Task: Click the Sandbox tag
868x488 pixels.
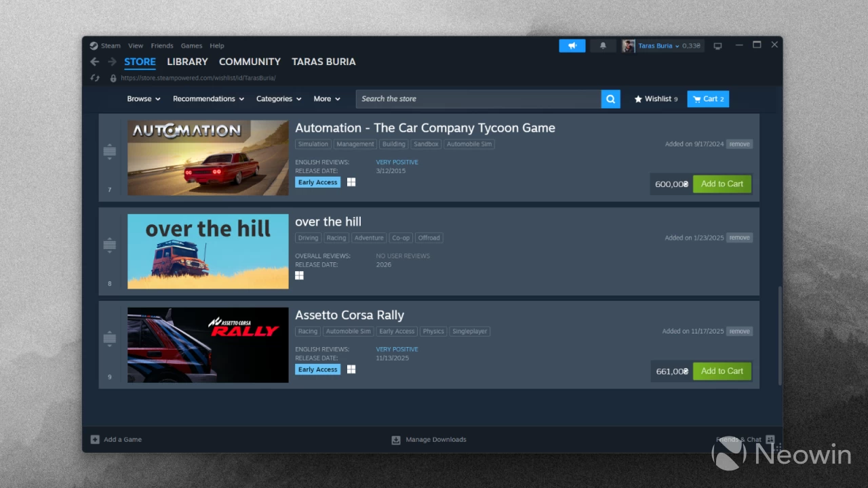Action: (426, 144)
